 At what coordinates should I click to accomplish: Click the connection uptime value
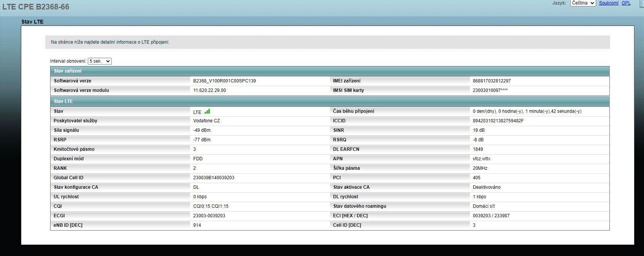click(527, 111)
